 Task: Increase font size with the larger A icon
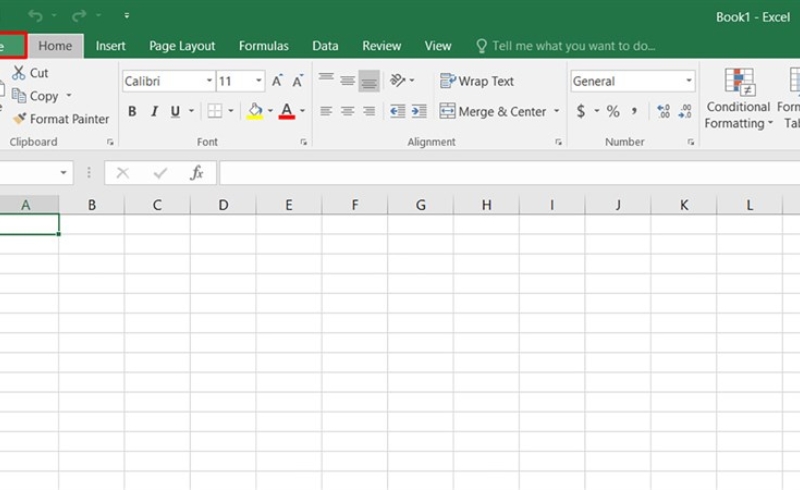click(x=277, y=81)
